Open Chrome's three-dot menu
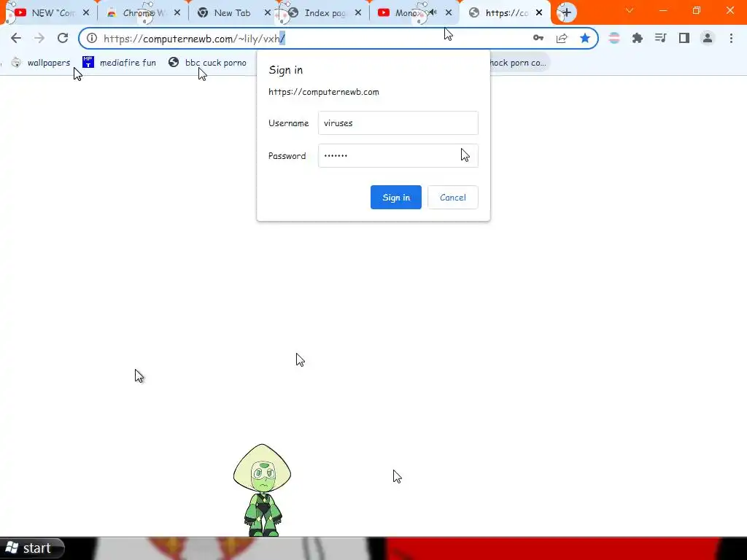Screen dimensions: 747x560 (x=731, y=38)
